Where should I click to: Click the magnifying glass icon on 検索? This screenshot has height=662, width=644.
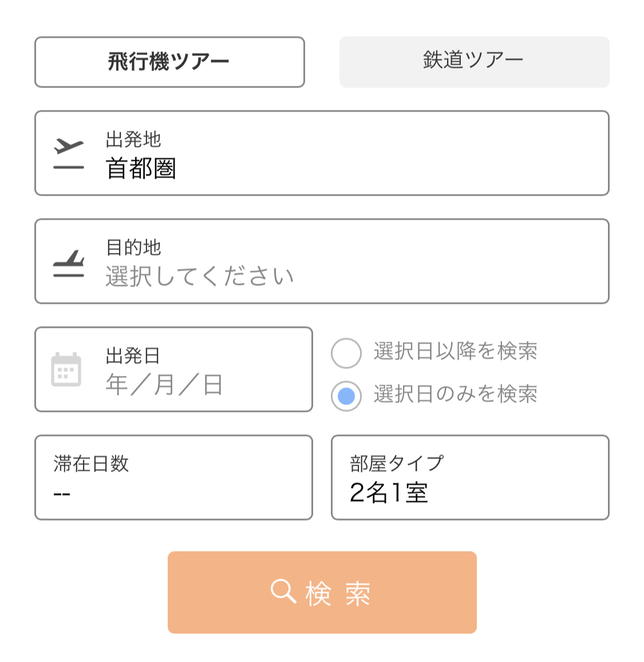pyautogui.click(x=283, y=591)
